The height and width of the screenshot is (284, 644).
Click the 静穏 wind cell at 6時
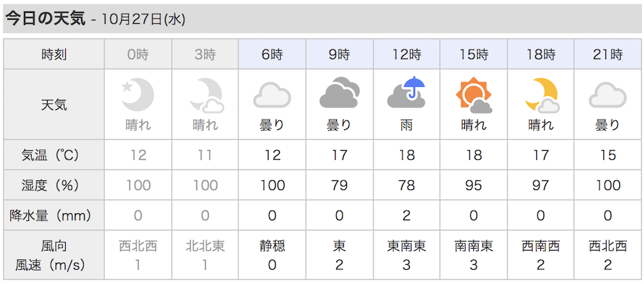click(x=272, y=246)
